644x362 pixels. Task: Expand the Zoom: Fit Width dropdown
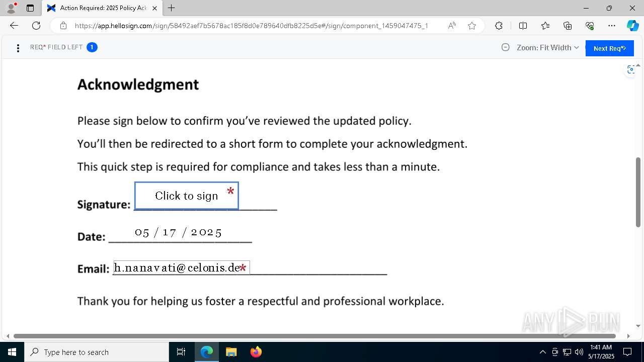[547, 47]
